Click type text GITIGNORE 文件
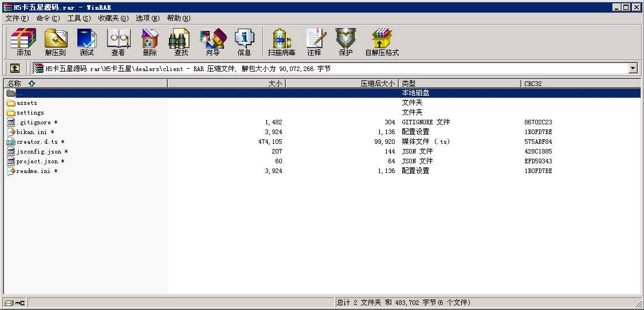This screenshot has height=310, width=644. tap(426, 123)
